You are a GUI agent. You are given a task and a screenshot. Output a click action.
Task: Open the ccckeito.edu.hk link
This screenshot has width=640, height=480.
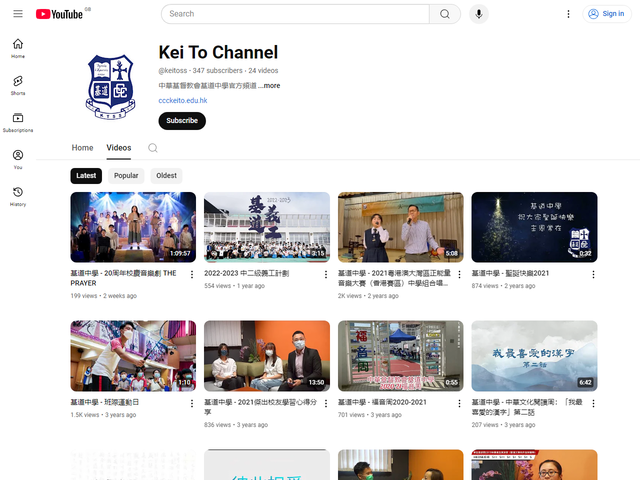click(183, 100)
